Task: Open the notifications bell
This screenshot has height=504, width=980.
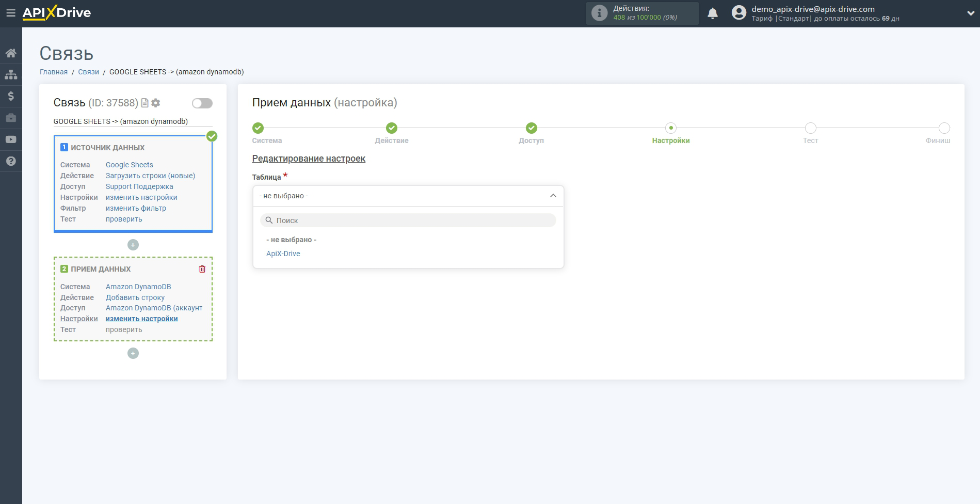Action: coord(713,13)
